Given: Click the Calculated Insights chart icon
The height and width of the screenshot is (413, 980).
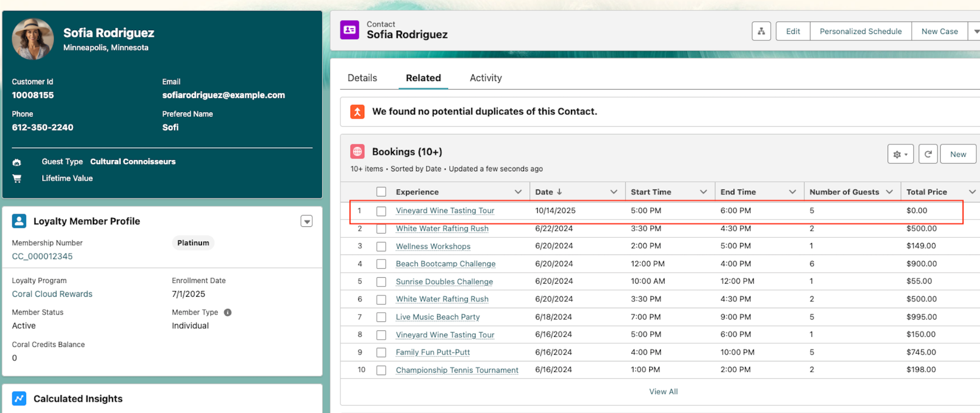Looking at the screenshot, I should (x=19, y=399).
